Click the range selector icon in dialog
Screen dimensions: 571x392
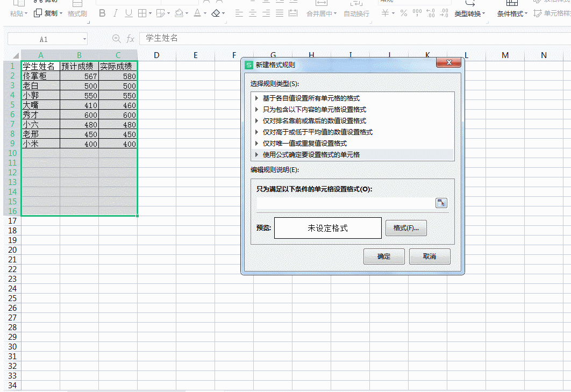click(441, 203)
